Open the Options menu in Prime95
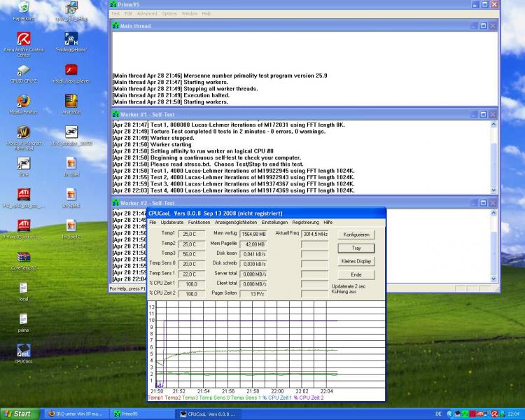Viewport: 525px width, 420px height. coord(169,14)
